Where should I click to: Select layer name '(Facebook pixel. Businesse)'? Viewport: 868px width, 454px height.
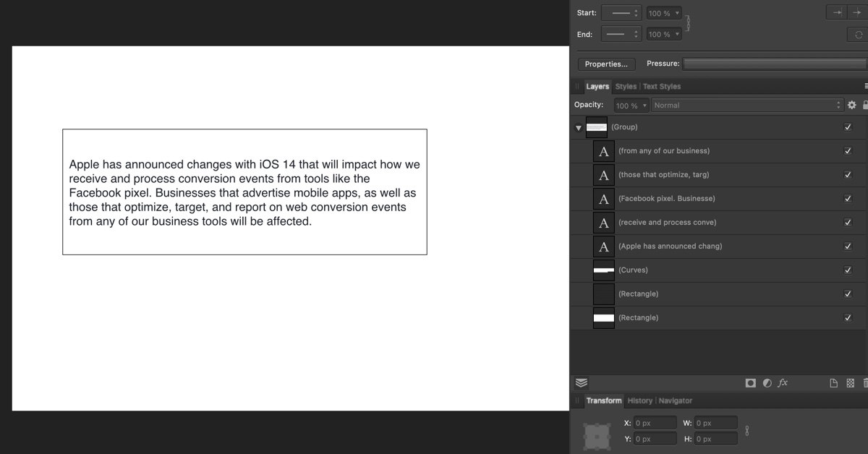coord(666,199)
